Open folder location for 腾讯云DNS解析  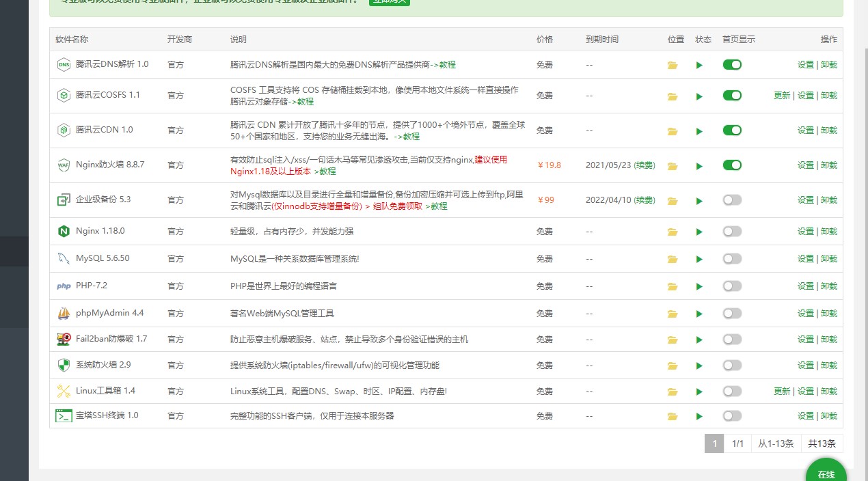click(x=673, y=65)
